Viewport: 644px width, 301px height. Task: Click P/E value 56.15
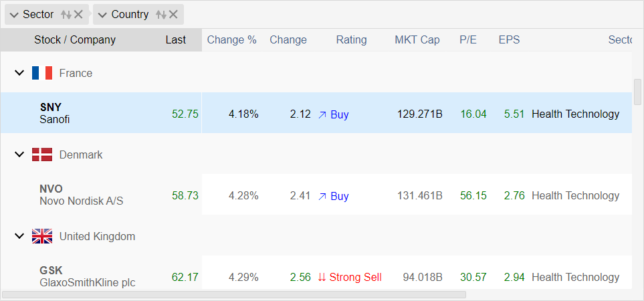[x=473, y=196]
